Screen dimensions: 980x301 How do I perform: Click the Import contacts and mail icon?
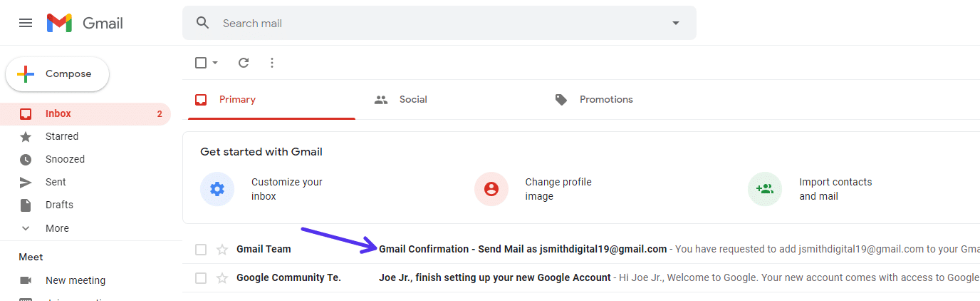(765, 189)
